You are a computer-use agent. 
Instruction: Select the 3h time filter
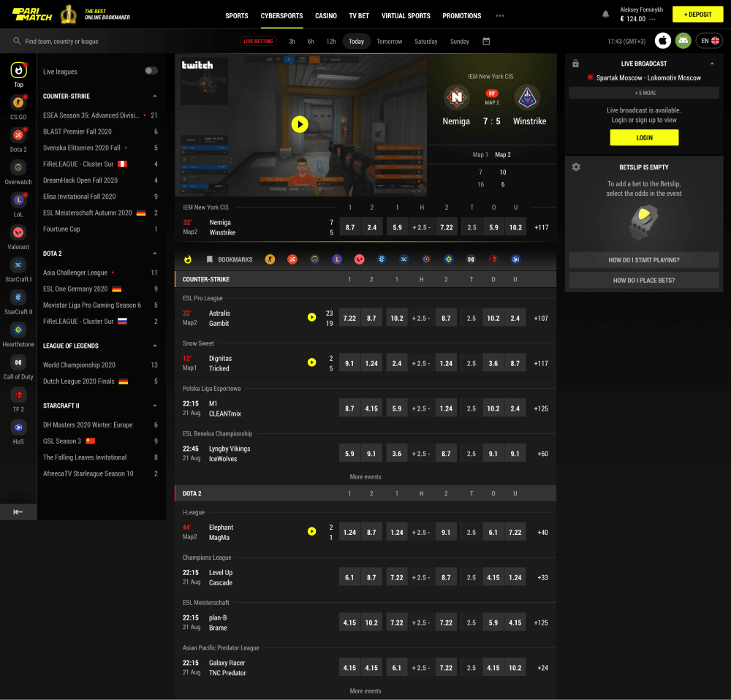click(x=292, y=41)
